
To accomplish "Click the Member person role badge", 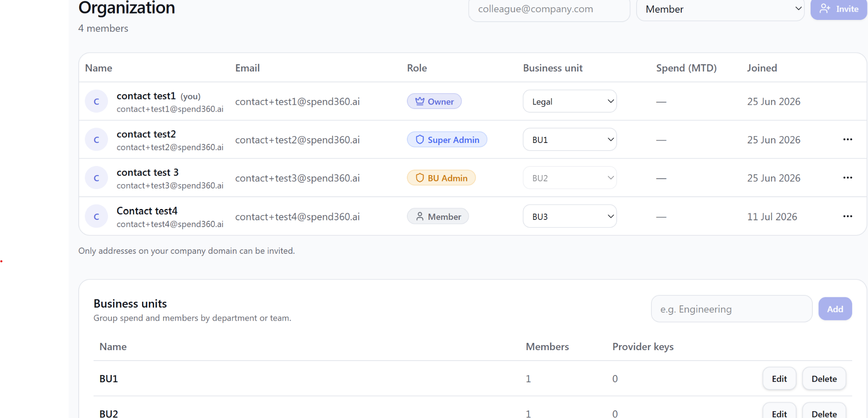I will tap(438, 216).
